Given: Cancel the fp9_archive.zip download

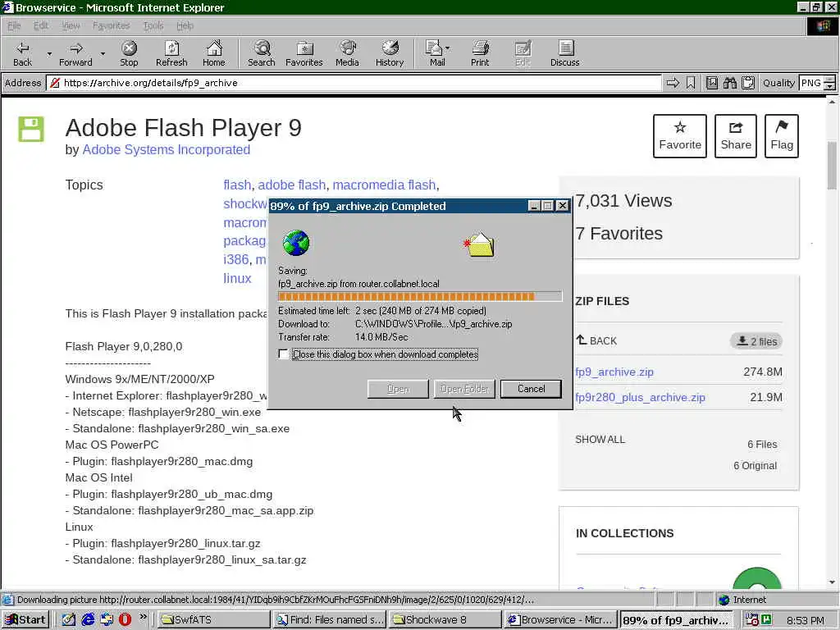Looking at the screenshot, I should tap(531, 389).
